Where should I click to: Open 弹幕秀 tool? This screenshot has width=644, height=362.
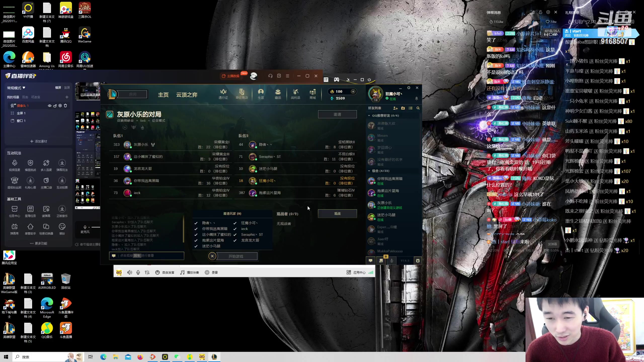tap(15, 229)
